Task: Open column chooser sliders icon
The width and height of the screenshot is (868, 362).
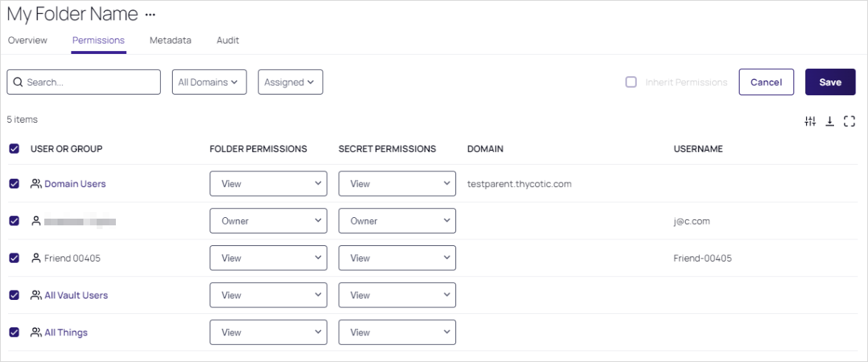Action: [x=810, y=121]
